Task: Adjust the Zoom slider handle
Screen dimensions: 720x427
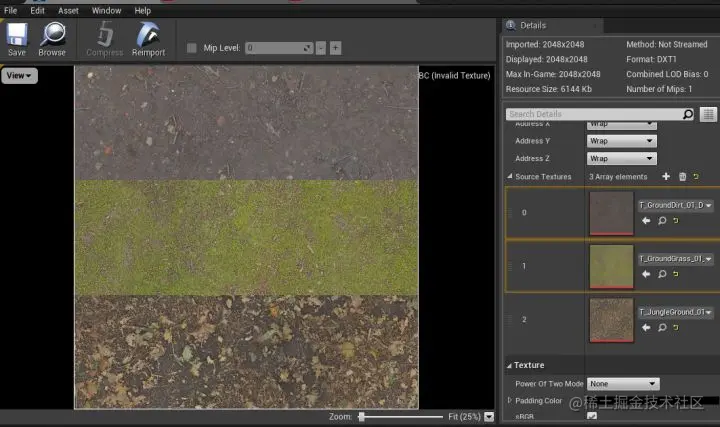Action: tap(362, 416)
